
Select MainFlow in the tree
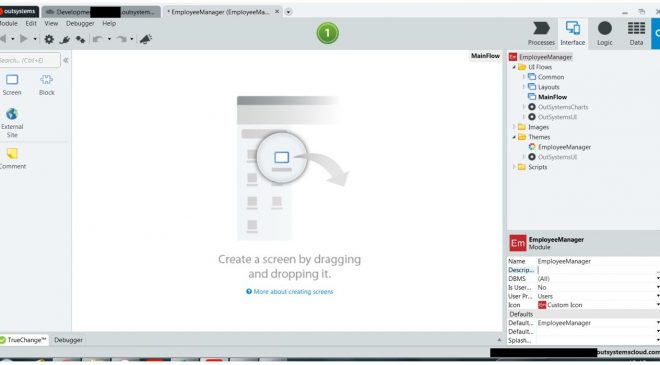tap(552, 97)
